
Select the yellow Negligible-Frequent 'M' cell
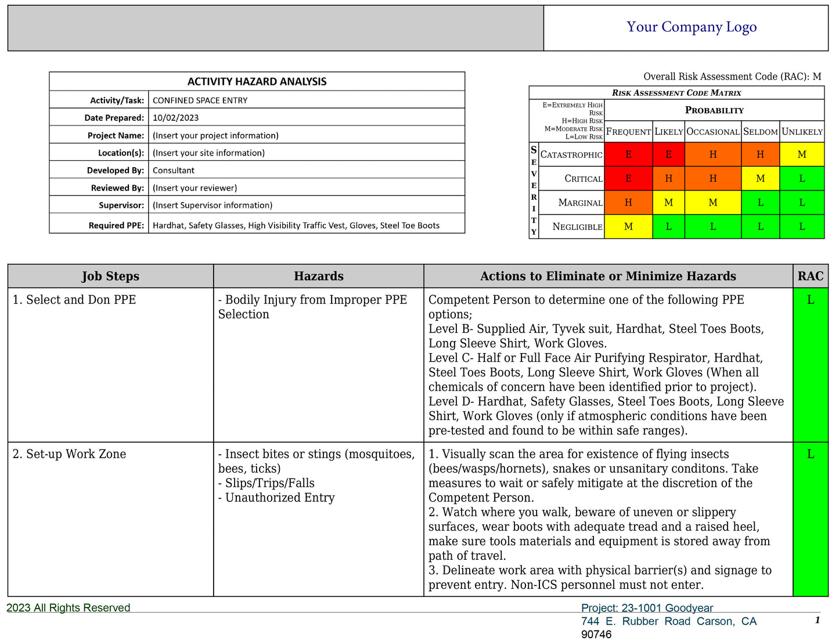[628, 226]
